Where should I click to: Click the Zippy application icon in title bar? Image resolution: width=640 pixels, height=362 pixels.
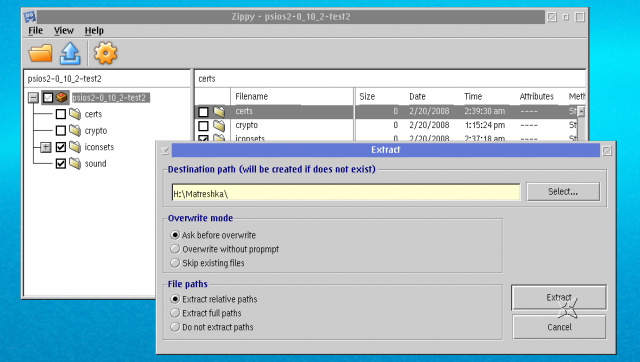point(29,17)
